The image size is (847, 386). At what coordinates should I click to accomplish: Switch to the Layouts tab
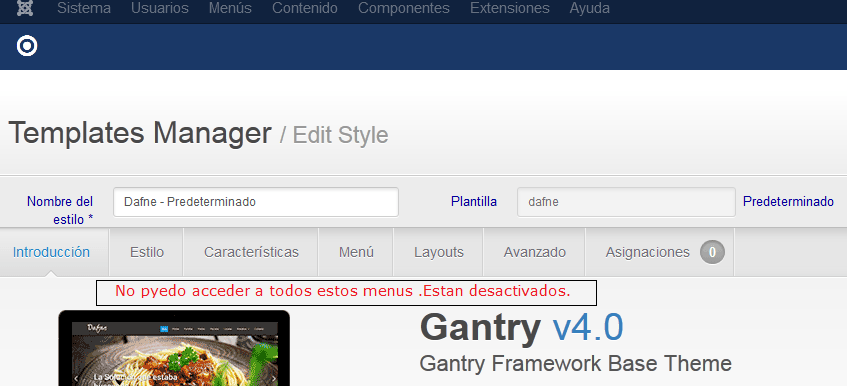pos(439,252)
